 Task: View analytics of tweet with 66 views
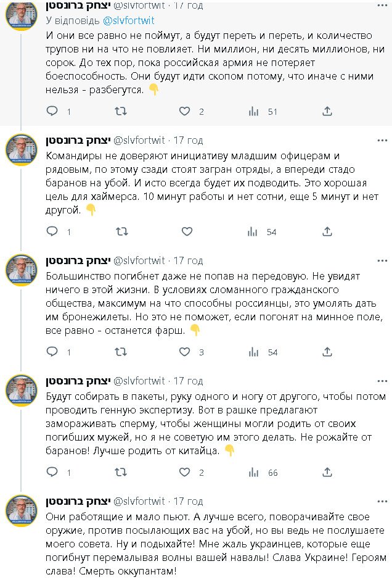click(x=253, y=473)
